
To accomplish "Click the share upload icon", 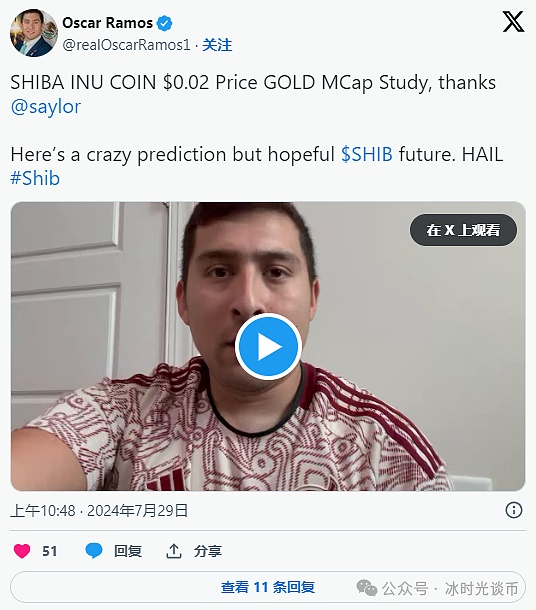I will tap(174, 551).
